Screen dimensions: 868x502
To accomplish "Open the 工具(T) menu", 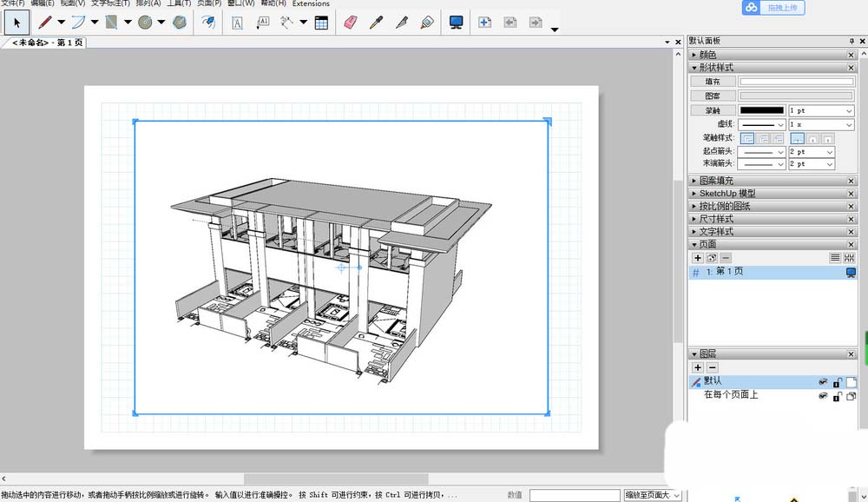I will click(x=179, y=3).
